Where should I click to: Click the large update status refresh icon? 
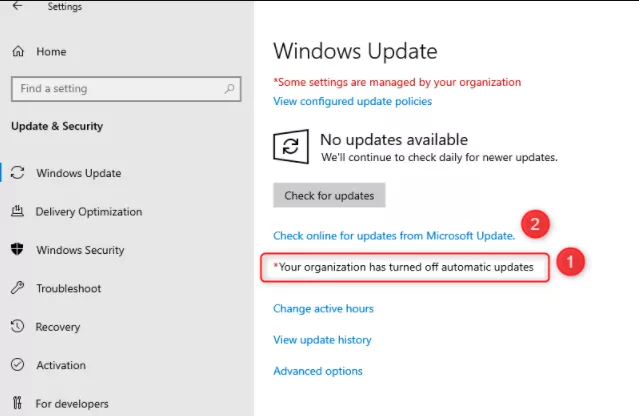[x=291, y=146]
